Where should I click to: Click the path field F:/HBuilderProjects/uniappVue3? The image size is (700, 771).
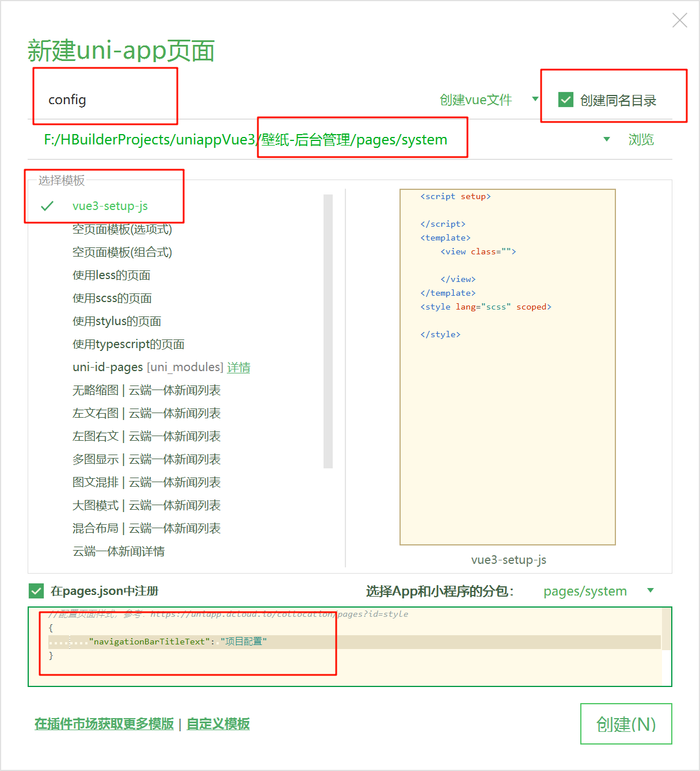[x=246, y=140]
